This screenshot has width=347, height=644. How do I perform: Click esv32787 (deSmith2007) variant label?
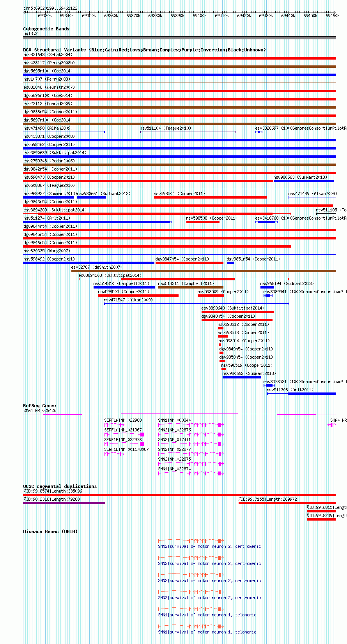point(97,267)
